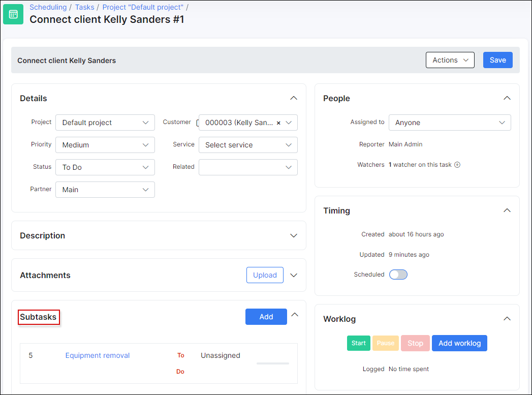Screen dimensions: 532x395
Task: Enable the Scheduled toggle
Action: (398, 275)
